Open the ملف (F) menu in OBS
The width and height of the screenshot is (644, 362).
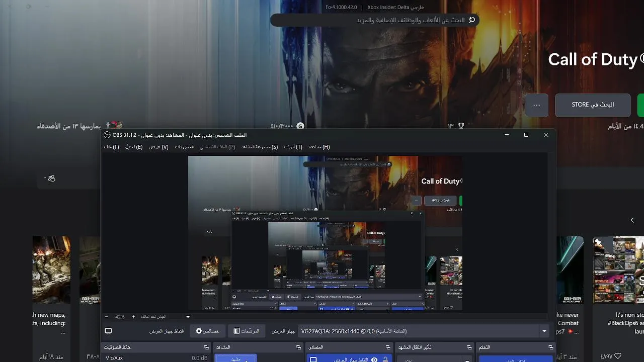[111, 147]
